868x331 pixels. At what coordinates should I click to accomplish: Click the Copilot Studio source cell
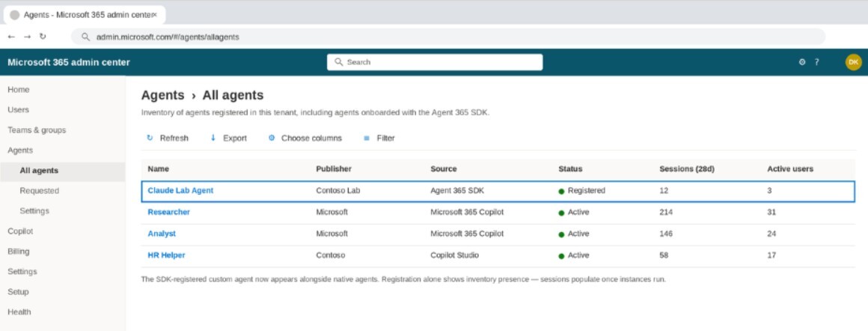point(454,255)
